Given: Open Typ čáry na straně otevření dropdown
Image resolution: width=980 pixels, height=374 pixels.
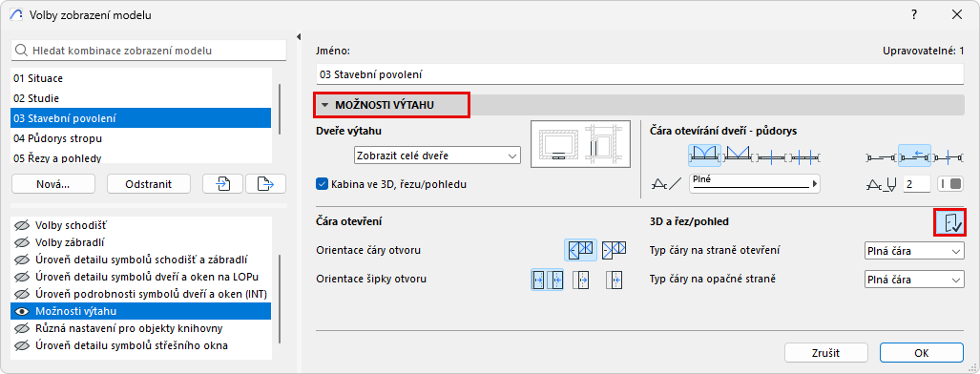Looking at the screenshot, I should point(913,251).
